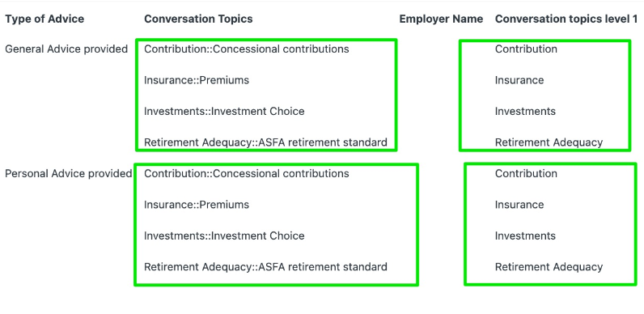Viewport: 644px width, 314px height.
Task: Select Investments::Investment Choice under Personal Advice
Action: (224, 236)
